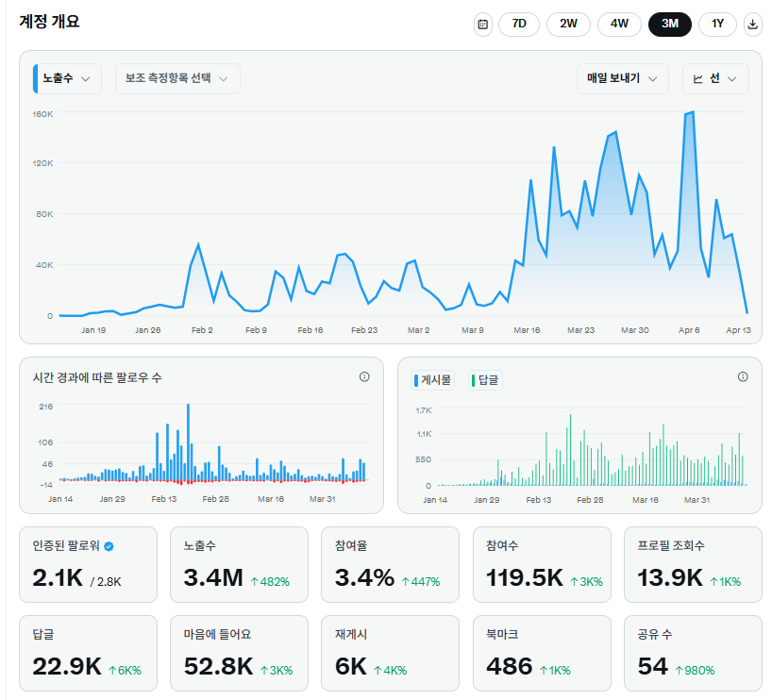Open the 노출수 primary metric dropdown
772x700 pixels.
click(x=67, y=78)
